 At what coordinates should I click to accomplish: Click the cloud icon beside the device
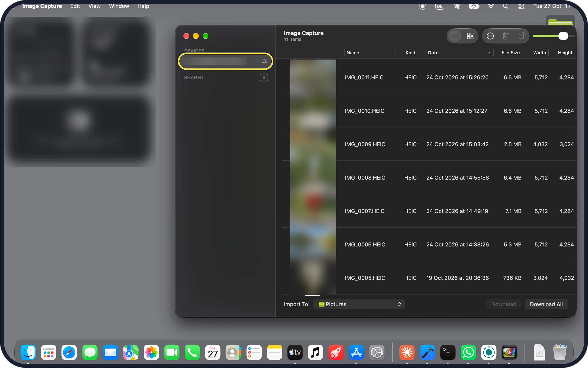coord(264,61)
